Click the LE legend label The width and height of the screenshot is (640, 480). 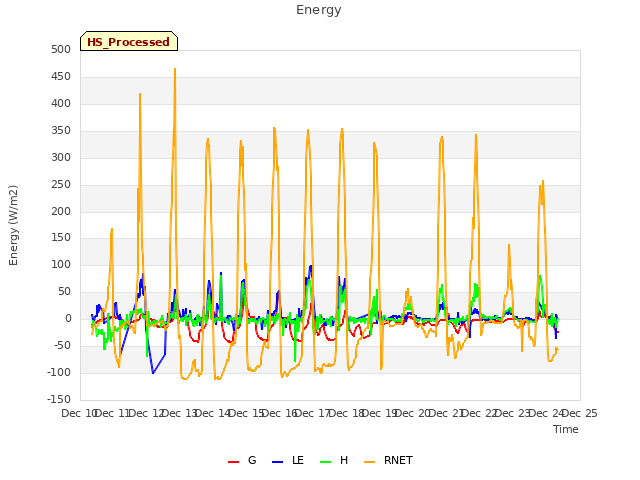298,460
